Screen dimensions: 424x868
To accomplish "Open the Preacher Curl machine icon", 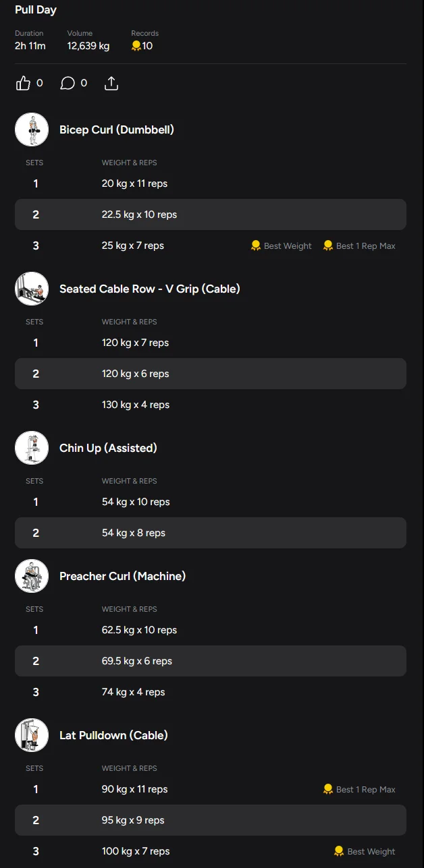I will (32, 576).
